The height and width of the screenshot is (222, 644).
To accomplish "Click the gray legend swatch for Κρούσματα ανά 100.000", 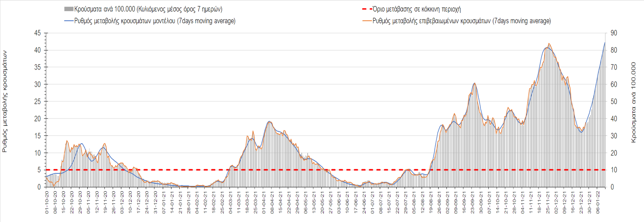I will coord(69,9).
